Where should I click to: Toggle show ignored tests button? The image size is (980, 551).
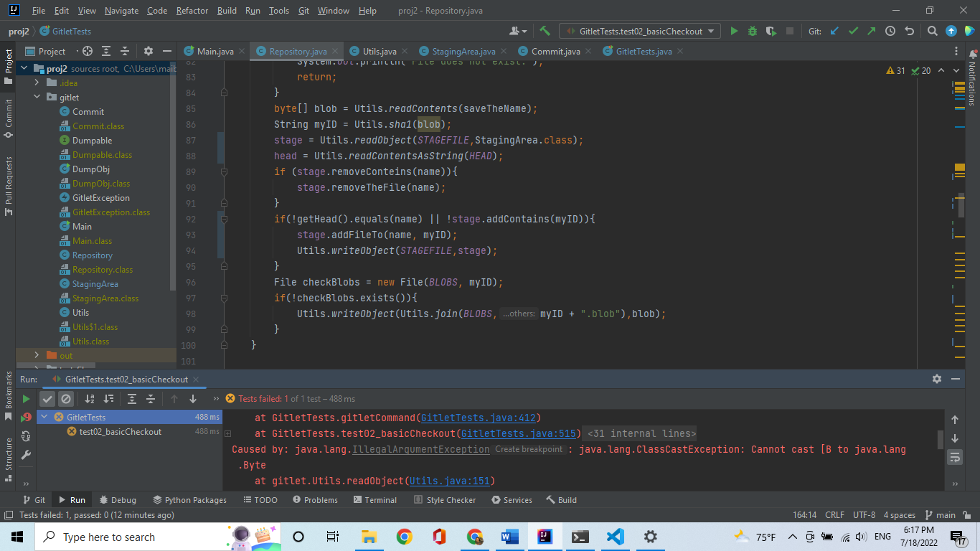point(66,399)
